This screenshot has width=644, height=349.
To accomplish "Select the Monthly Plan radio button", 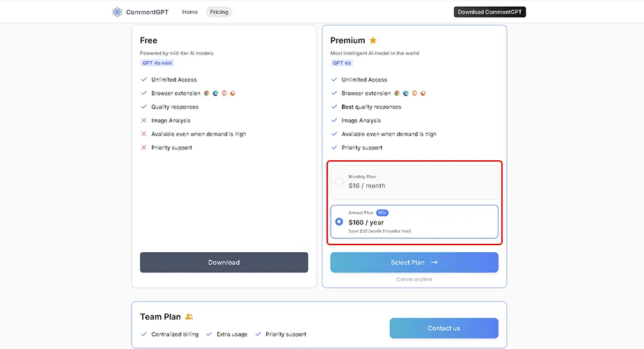I will pyautogui.click(x=339, y=182).
